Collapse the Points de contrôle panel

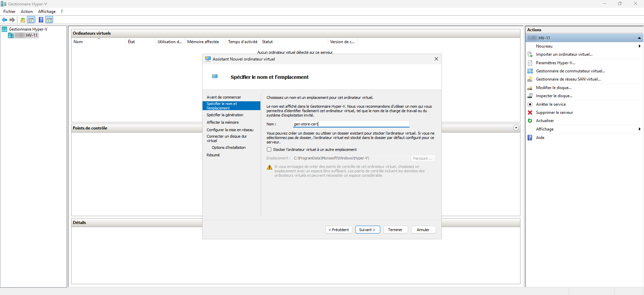[x=516, y=128]
